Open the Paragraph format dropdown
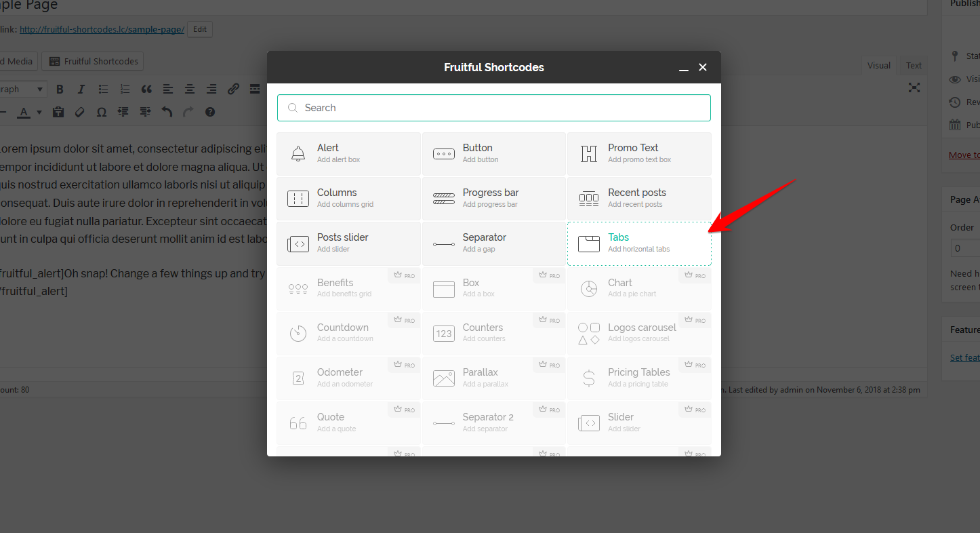 [x=22, y=89]
